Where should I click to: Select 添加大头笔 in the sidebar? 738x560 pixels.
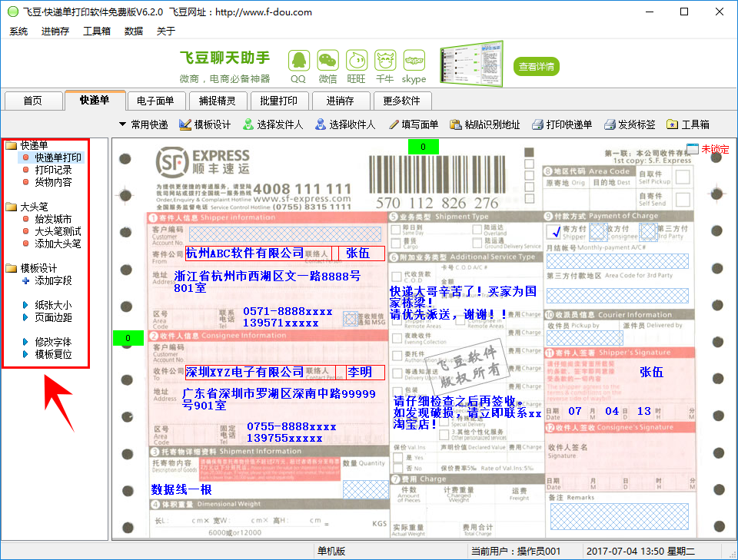point(58,244)
